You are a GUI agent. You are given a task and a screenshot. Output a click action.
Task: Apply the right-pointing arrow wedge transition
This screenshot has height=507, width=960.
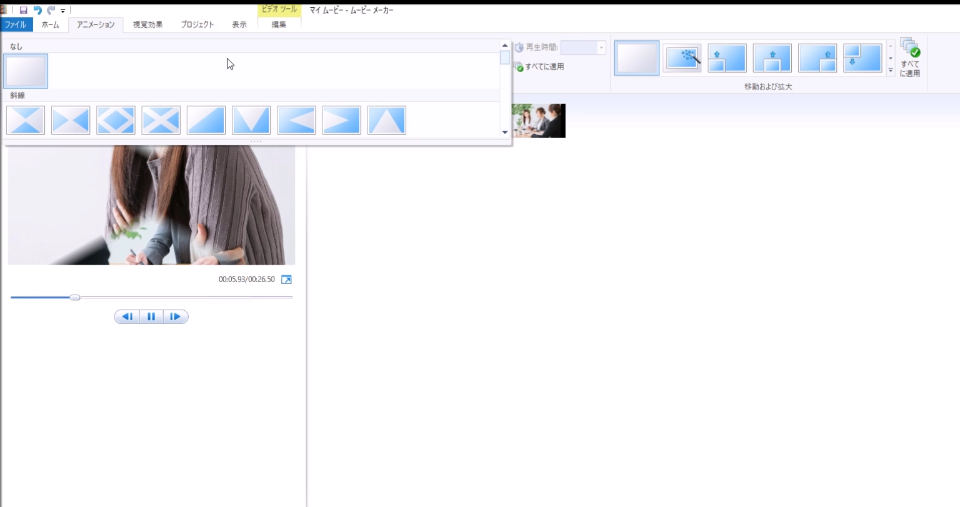341,120
